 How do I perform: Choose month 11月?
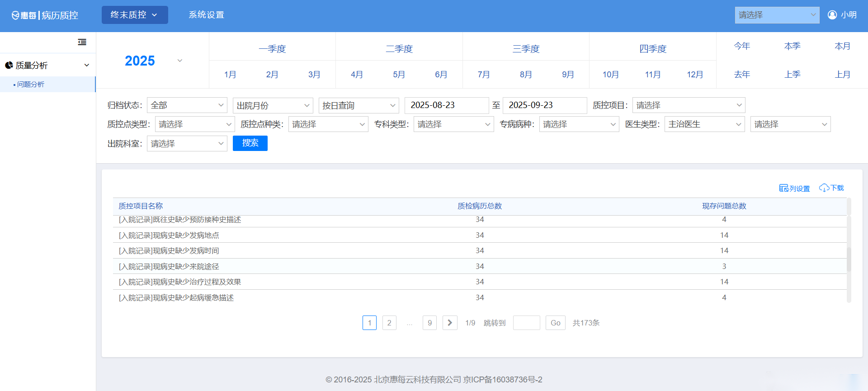653,75
